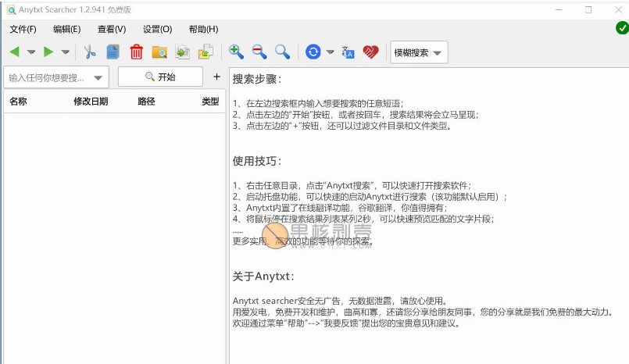The width and height of the screenshot is (629, 364).
Task: Open the forward history dropdown arrow
Action: pyautogui.click(x=66, y=52)
